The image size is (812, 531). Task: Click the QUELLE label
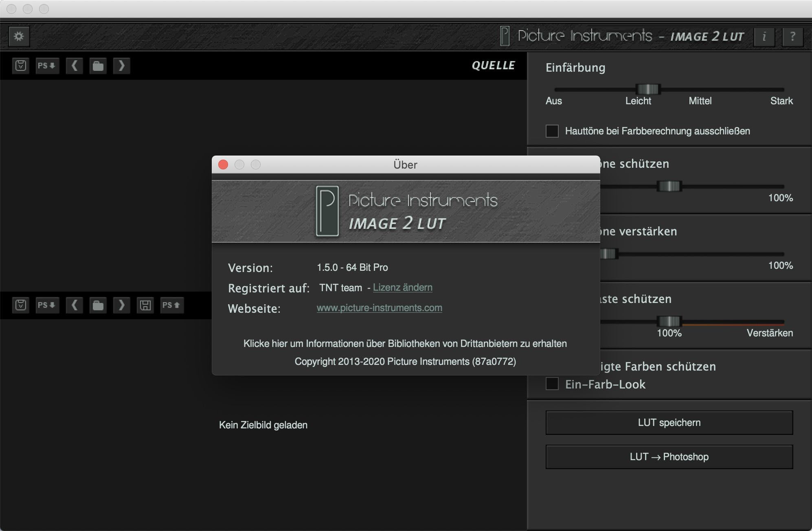[493, 66]
